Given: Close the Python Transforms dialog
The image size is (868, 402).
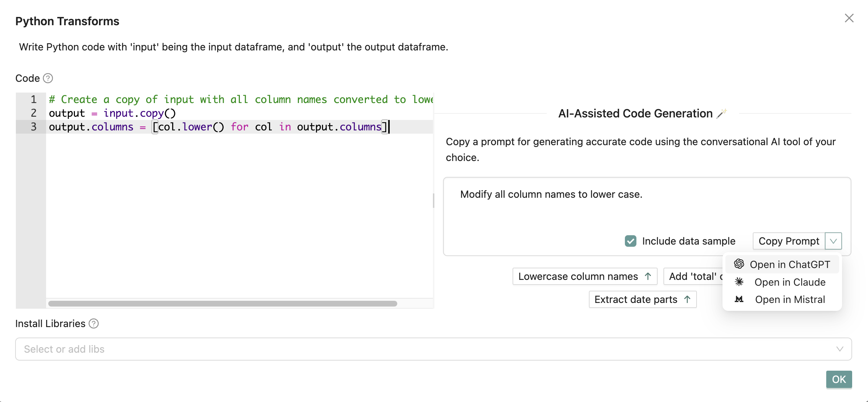Looking at the screenshot, I should click(x=849, y=18).
